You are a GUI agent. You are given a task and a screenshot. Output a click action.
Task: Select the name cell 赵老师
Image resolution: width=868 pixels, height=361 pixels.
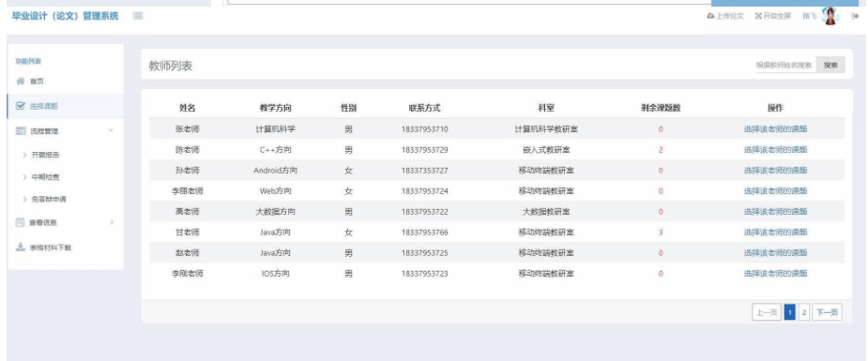tap(187, 253)
